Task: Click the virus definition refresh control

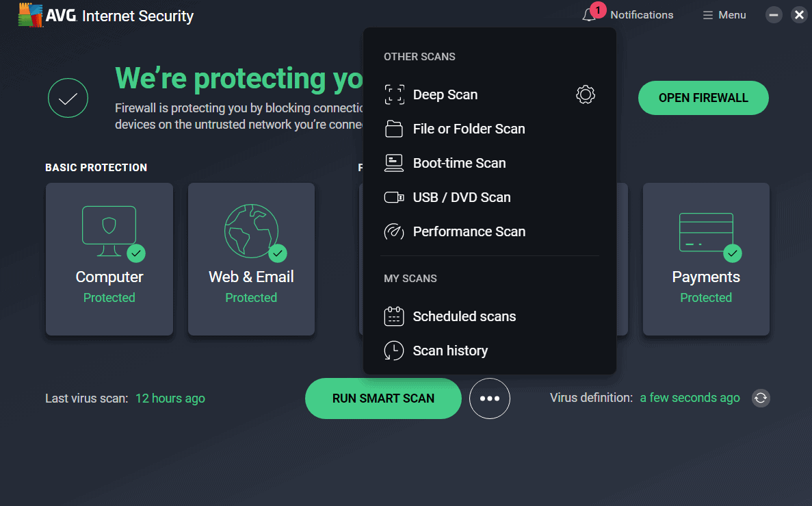Action: [x=761, y=398]
